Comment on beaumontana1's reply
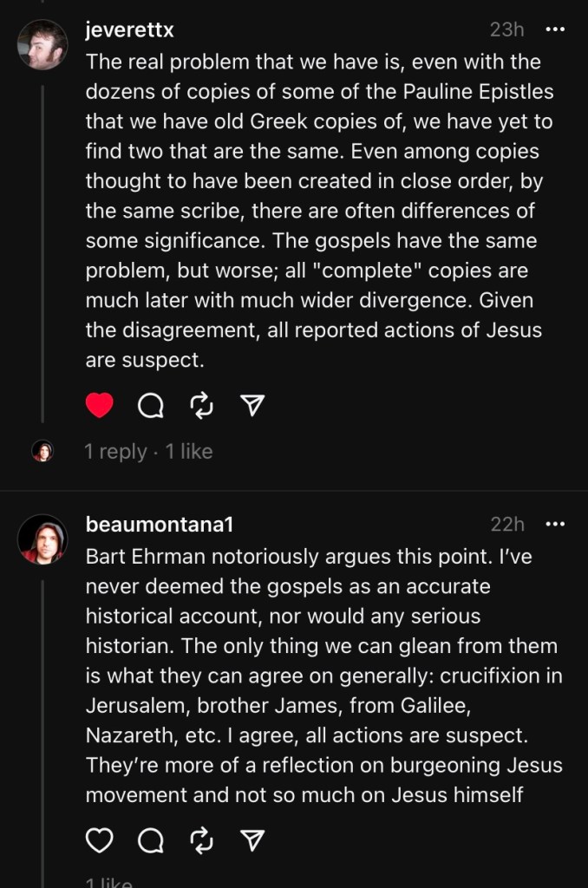This screenshot has width=588, height=888. [x=150, y=839]
